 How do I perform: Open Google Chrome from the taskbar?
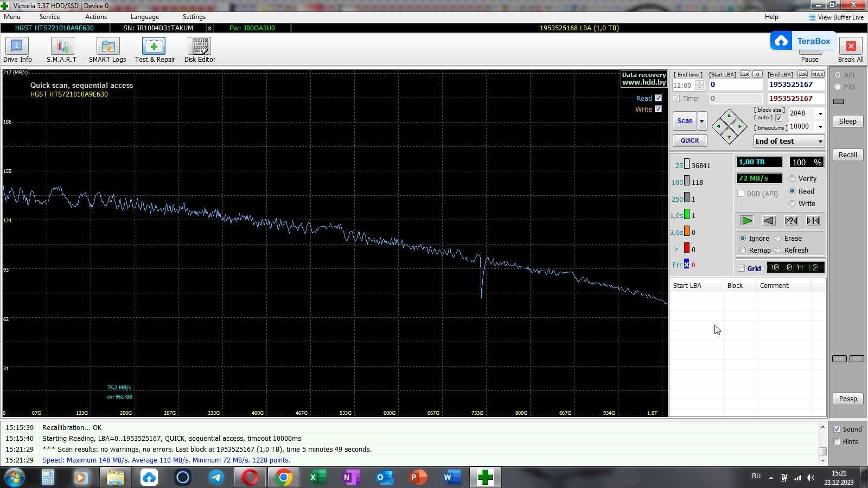pyautogui.click(x=283, y=477)
